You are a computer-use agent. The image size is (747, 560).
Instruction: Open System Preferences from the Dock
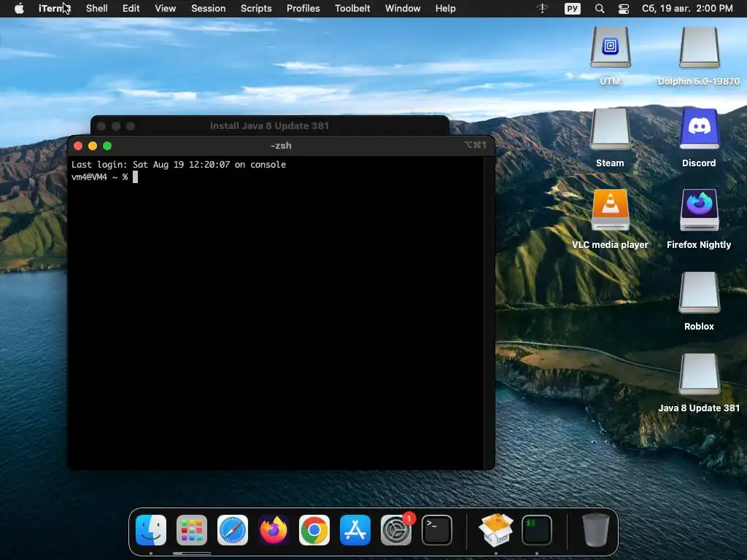tap(396, 530)
